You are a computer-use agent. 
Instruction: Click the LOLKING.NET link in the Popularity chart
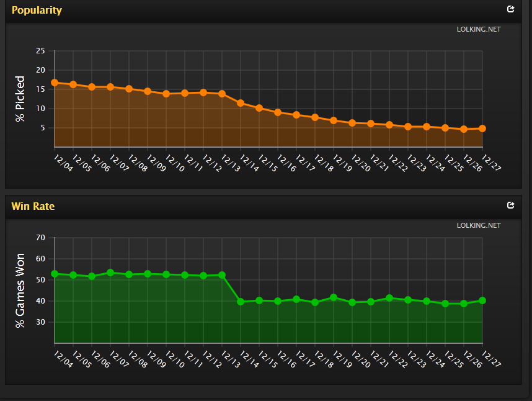coord(479,29)
